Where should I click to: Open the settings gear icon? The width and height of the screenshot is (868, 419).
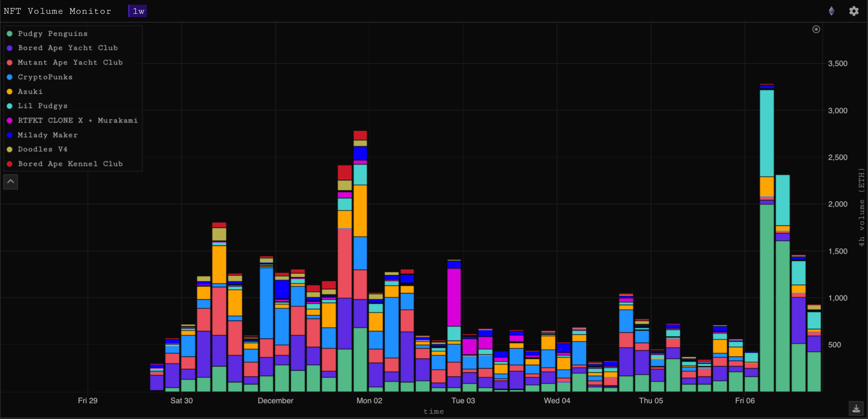854,11
